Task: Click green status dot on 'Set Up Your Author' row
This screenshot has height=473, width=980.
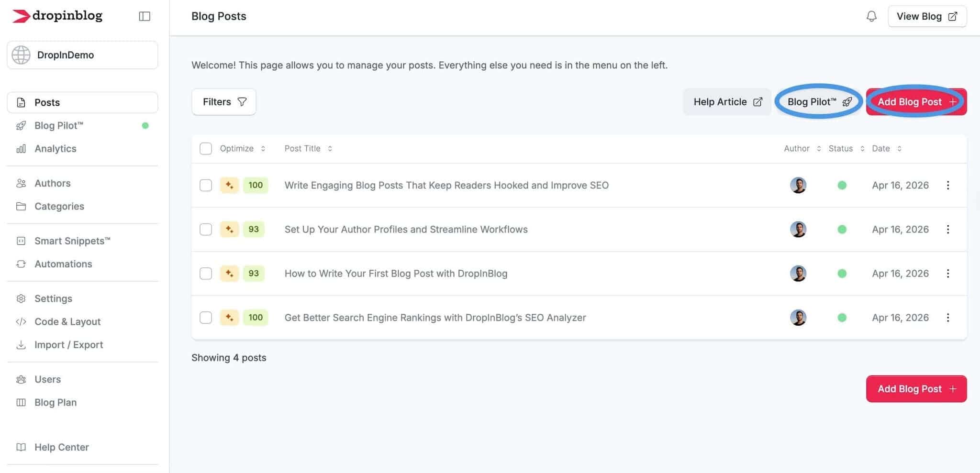Action: 842,229
